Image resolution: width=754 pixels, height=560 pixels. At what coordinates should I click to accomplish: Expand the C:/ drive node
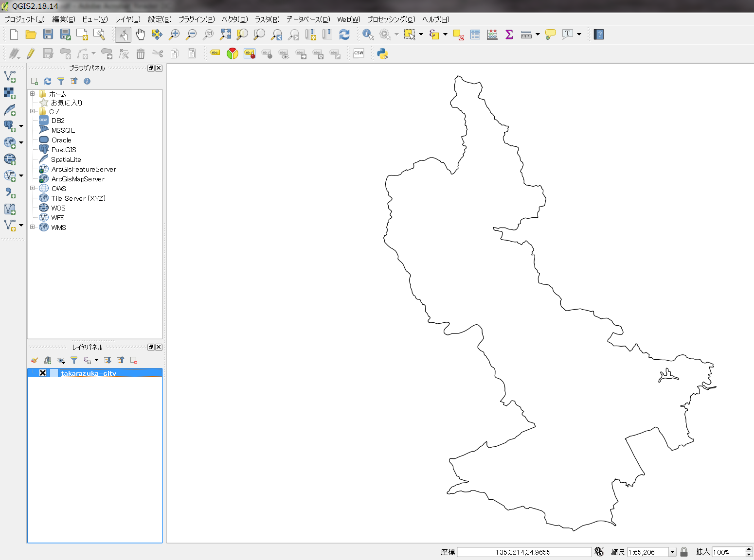[x=32, y=111]
